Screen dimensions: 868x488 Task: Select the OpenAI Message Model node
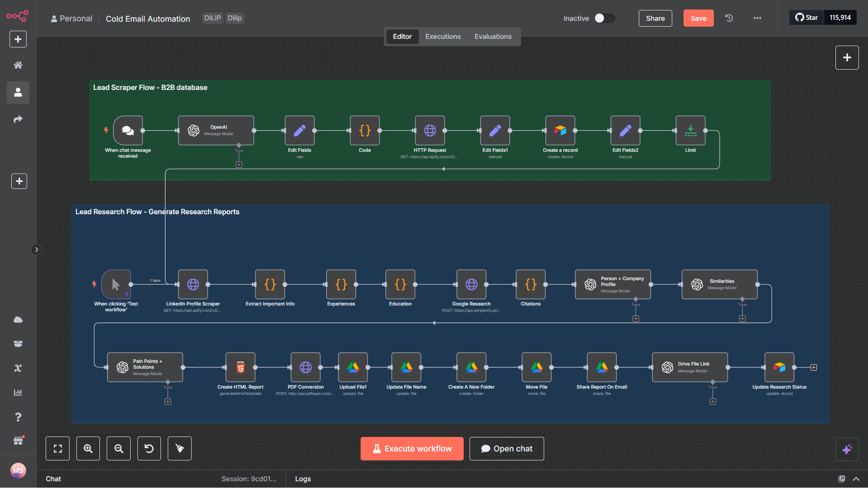click(x=216, y=131)
